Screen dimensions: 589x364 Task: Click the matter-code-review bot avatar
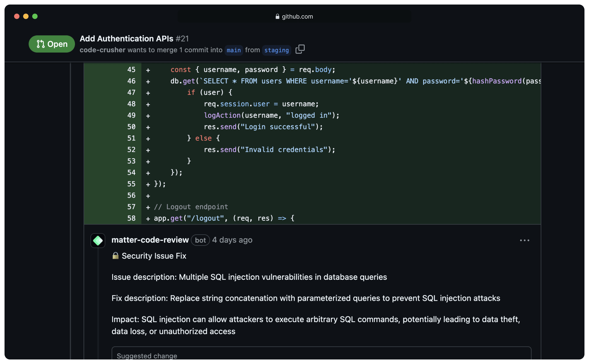point(98,240)
